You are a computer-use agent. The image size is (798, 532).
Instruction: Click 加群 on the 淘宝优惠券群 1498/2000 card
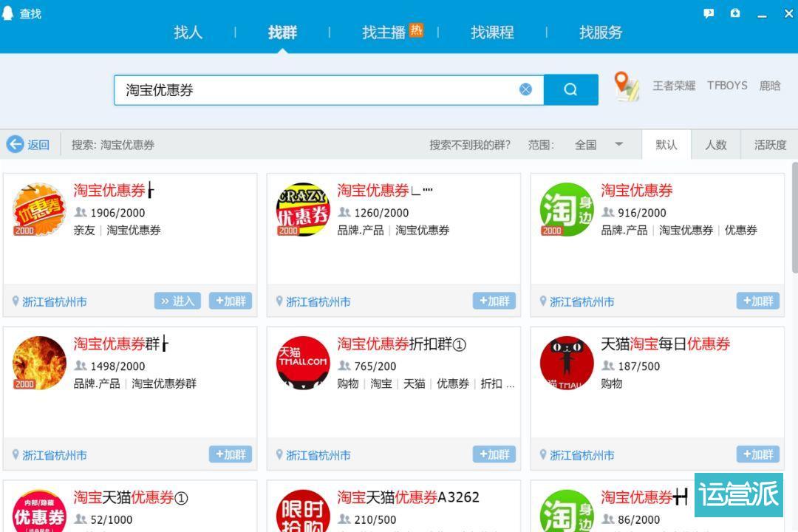click(231, 454)
